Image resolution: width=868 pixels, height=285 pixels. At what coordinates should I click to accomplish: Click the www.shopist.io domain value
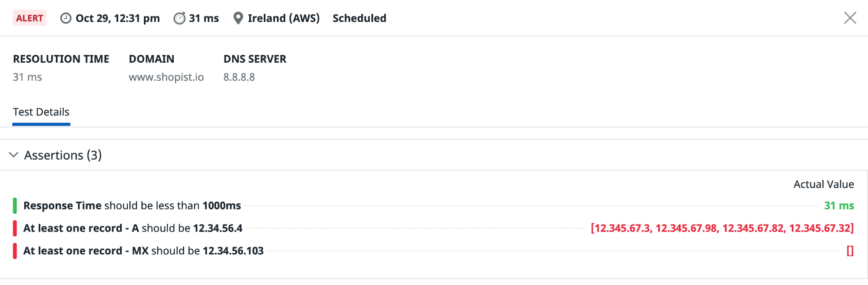tap(167, 77)
